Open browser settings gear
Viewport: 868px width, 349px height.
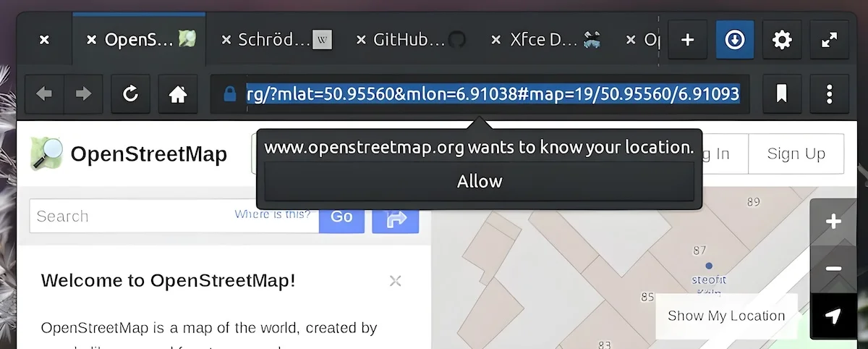click(x=782, y=40)
